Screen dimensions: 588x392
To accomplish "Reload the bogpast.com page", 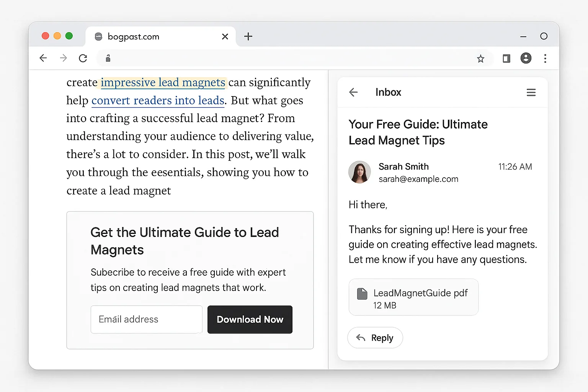I will [83, 58].
